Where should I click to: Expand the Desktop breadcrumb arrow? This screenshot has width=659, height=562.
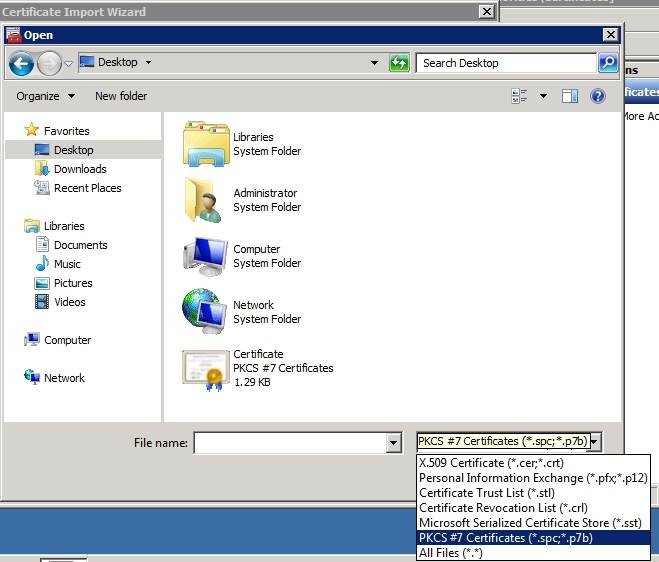click(148, 62)
